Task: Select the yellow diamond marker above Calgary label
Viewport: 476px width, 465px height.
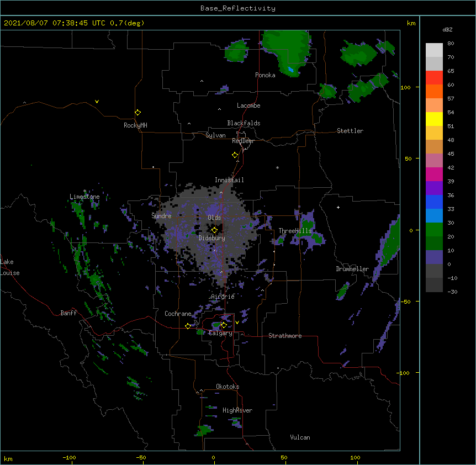Action: pyautogui.click(x=224, y=325)
